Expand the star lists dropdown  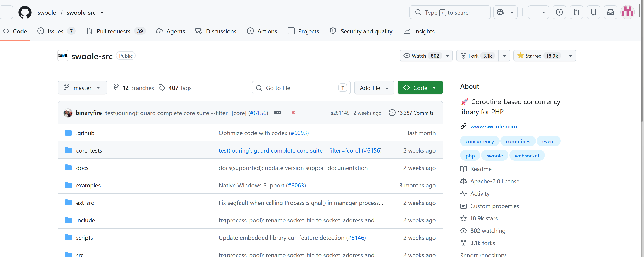570,56
